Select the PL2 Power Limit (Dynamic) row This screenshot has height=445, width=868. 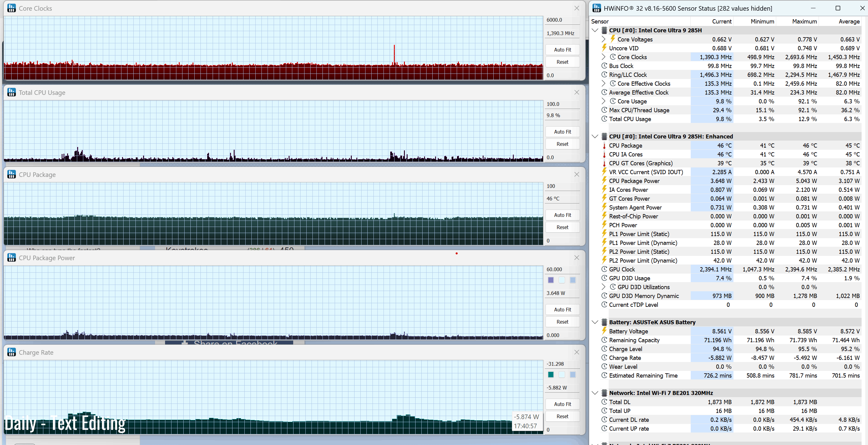[x=726, y=260]
